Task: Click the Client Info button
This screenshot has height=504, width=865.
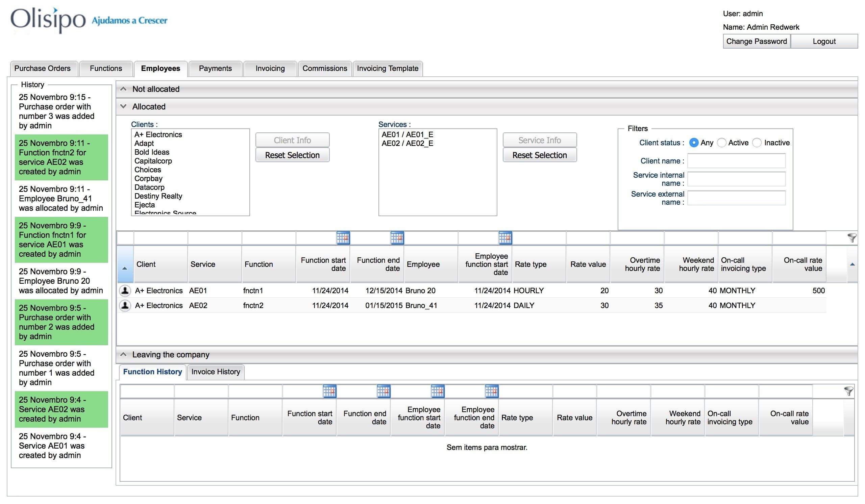Action: 292,140
